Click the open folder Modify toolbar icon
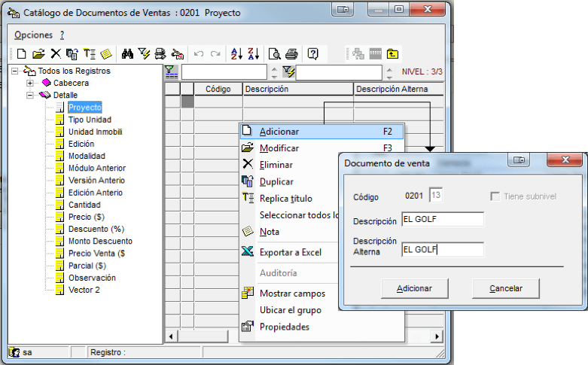Screen dimensions: 588x365 point(38,54)
